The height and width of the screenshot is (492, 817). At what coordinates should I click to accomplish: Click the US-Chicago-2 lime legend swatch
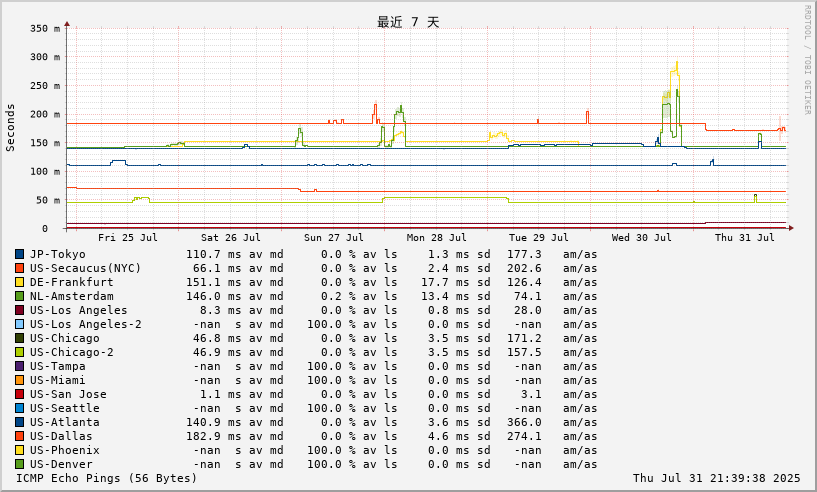(19, 353)
